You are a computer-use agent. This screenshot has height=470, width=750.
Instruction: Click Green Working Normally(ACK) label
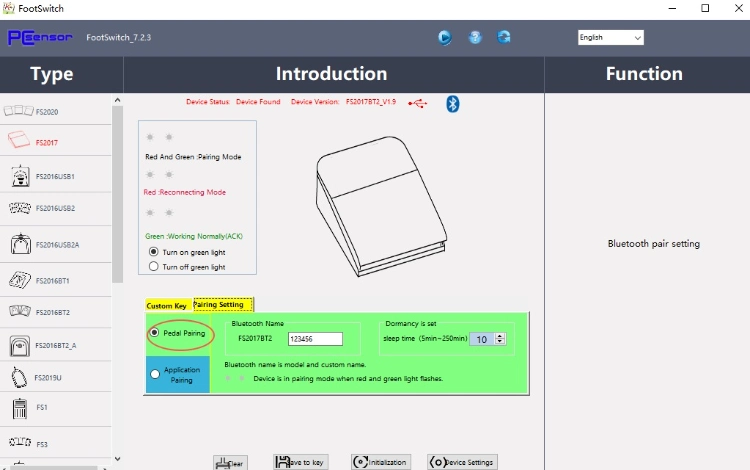(194, 236)
